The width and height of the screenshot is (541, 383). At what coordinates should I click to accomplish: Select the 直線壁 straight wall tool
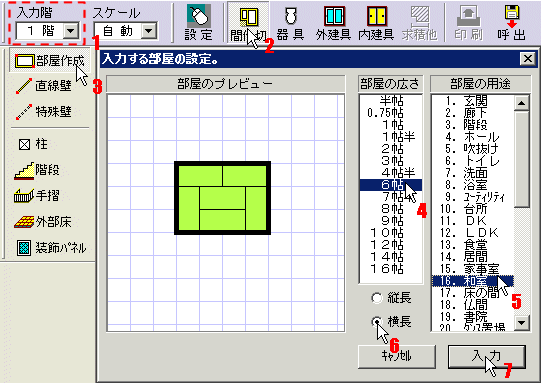pos(43,86)
